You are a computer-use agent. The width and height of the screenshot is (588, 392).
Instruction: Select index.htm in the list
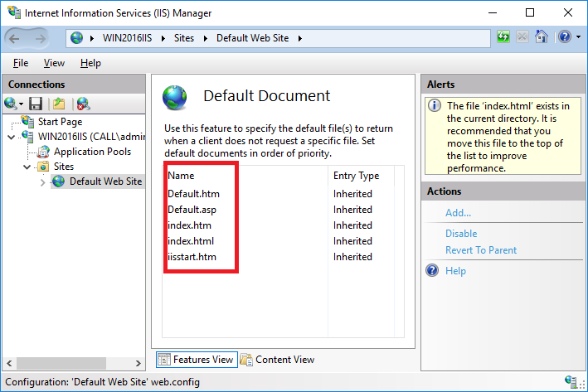coord(189,225)
